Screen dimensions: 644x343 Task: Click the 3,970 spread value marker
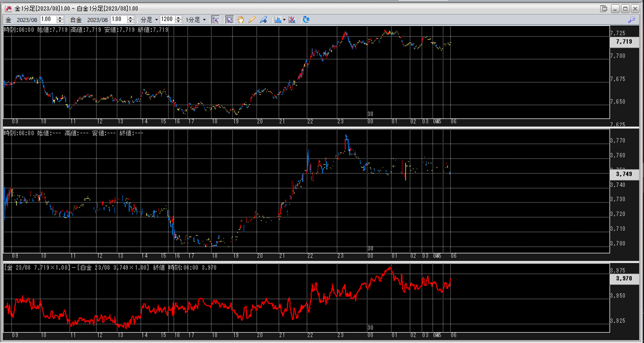[x=624, y=278]
